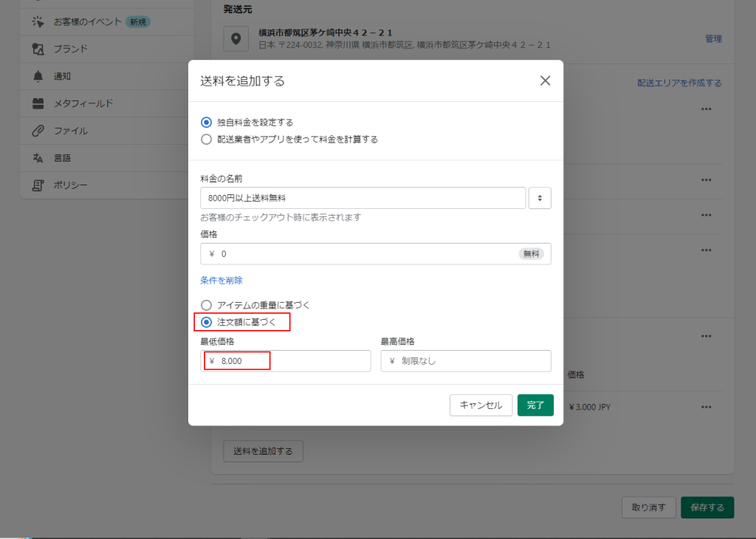
Task: Click the address line starting with 日本 〒224-0032
Action: (405, 45)
